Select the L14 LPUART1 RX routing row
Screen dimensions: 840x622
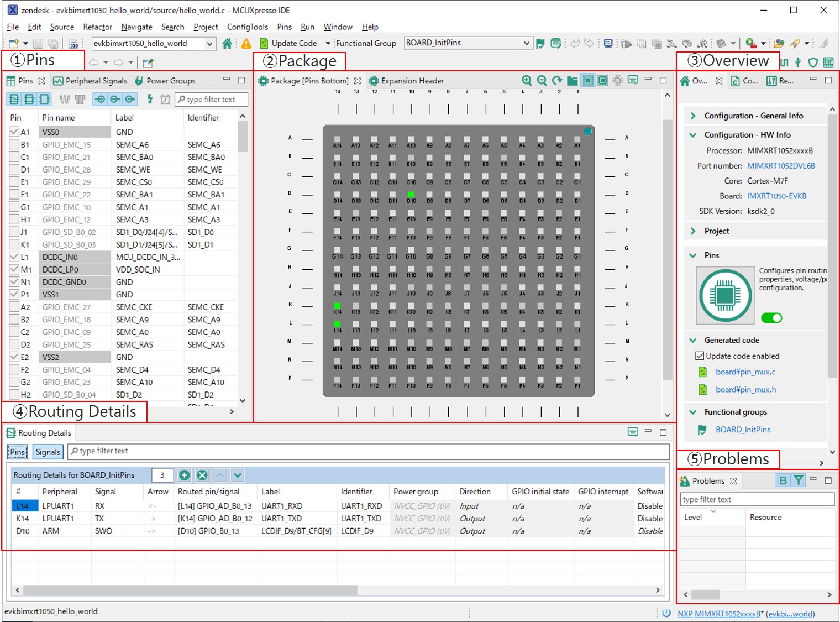[337, 506]
